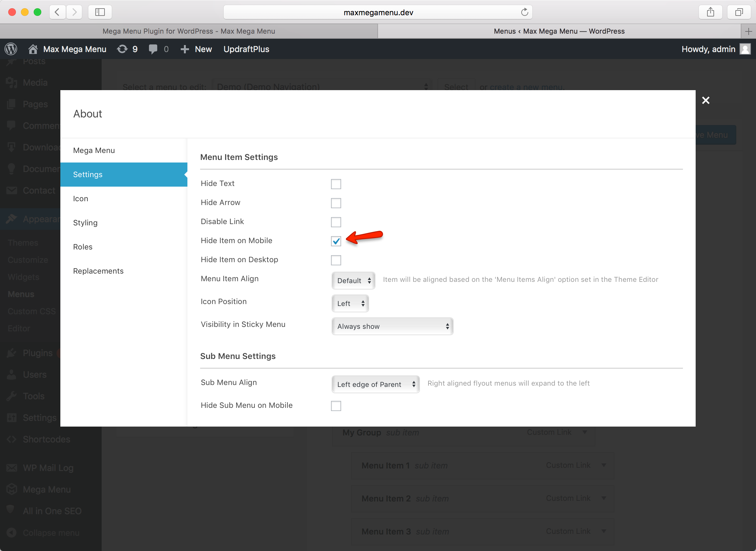Click the WordPress logo icon
The image size is (756, 551).
click(11, 49)
